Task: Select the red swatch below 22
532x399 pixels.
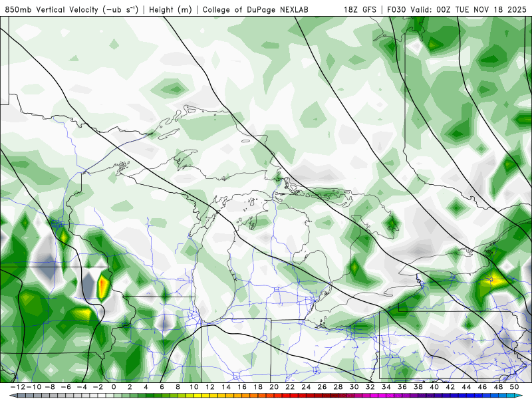Action: 294,395
